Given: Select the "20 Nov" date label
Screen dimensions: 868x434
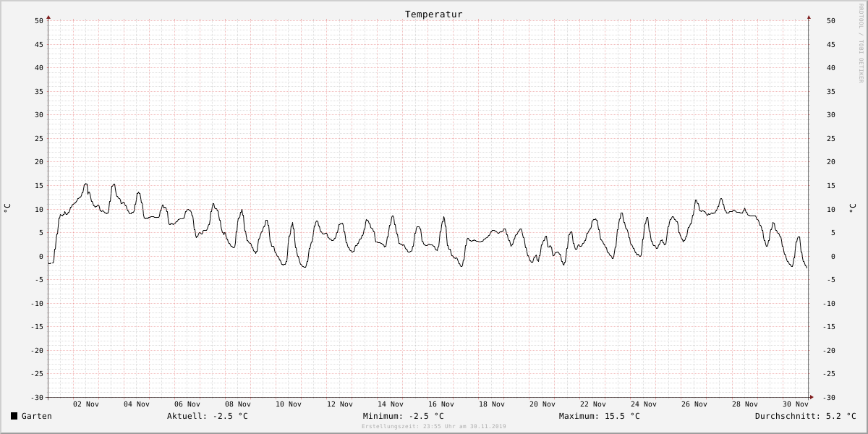Looking at the screenshot, I should point(542,404).
